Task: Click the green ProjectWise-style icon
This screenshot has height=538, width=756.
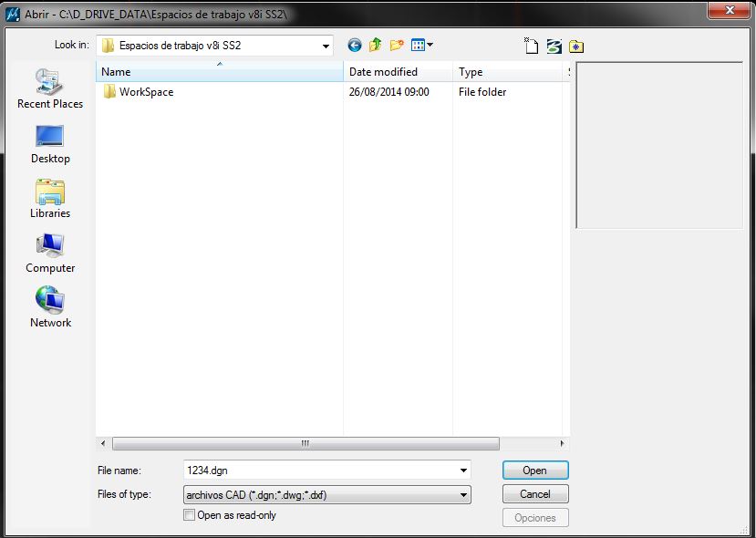Action: [554, 47]
